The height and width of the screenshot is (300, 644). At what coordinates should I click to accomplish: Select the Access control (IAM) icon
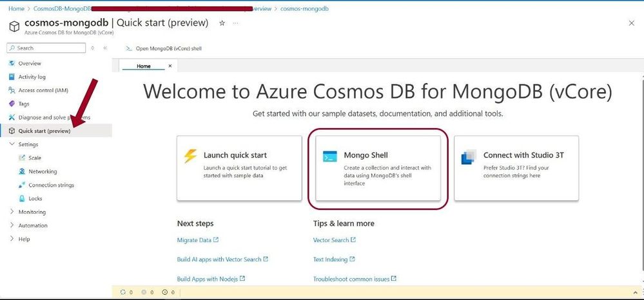pos(12,90)
